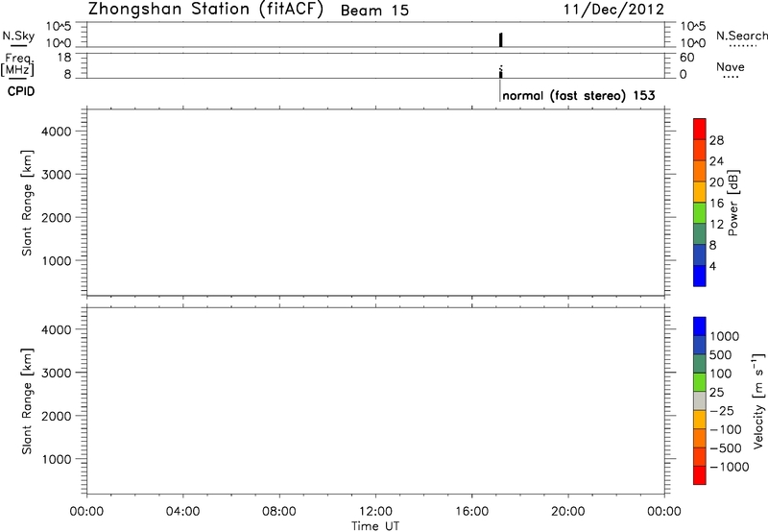Click the Time UT axis label
The height and width of the screenshot is (532, 768).
point(375,526)
